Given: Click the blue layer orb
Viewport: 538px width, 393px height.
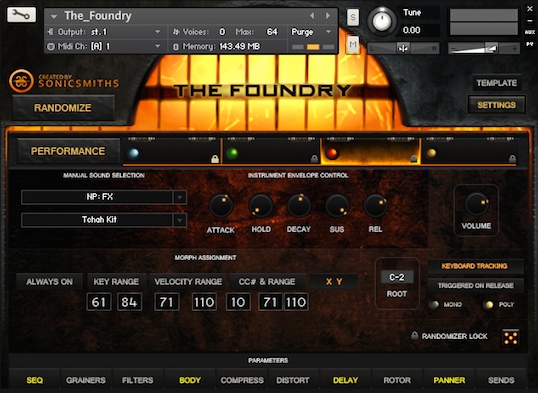Looking at the screenshot, I should tap(133, 153).
